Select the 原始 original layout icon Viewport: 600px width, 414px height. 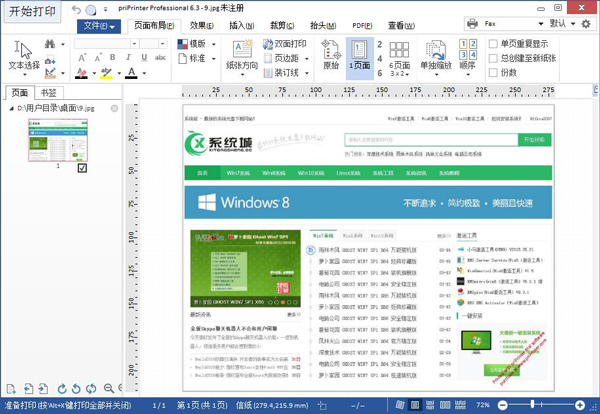(331, 55)
